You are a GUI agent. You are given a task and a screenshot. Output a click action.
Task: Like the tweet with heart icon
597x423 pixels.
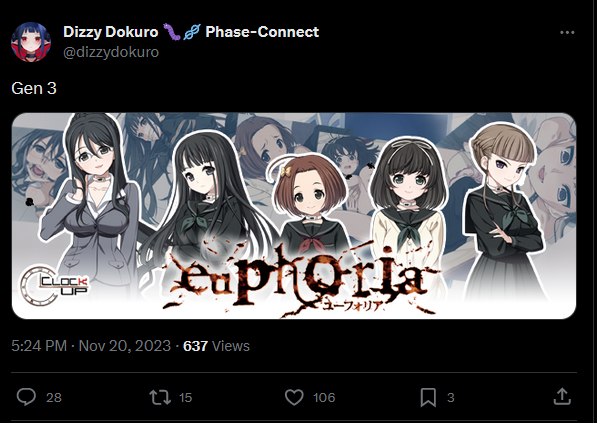294,397
